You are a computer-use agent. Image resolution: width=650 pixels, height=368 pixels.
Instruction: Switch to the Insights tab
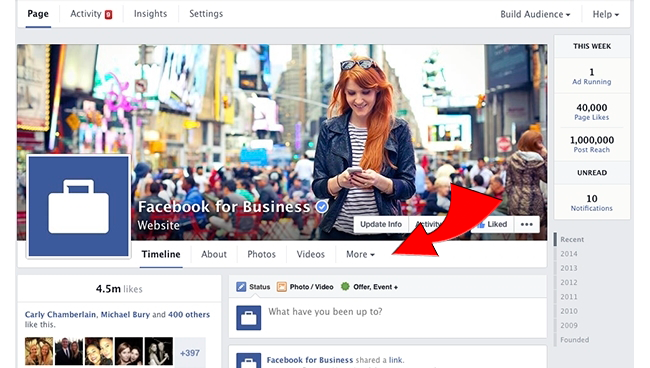coord(150,14)
